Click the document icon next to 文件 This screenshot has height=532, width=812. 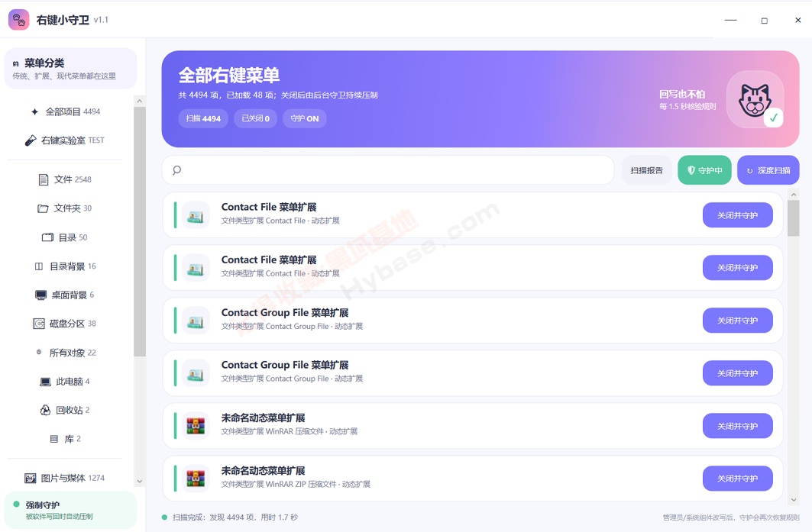pyautogui.click(x=44, y=179)
